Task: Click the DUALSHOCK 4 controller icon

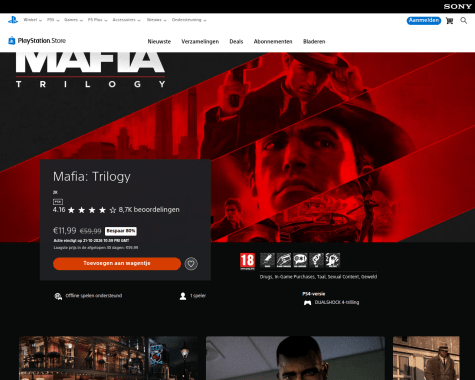Action: point(307,303)
